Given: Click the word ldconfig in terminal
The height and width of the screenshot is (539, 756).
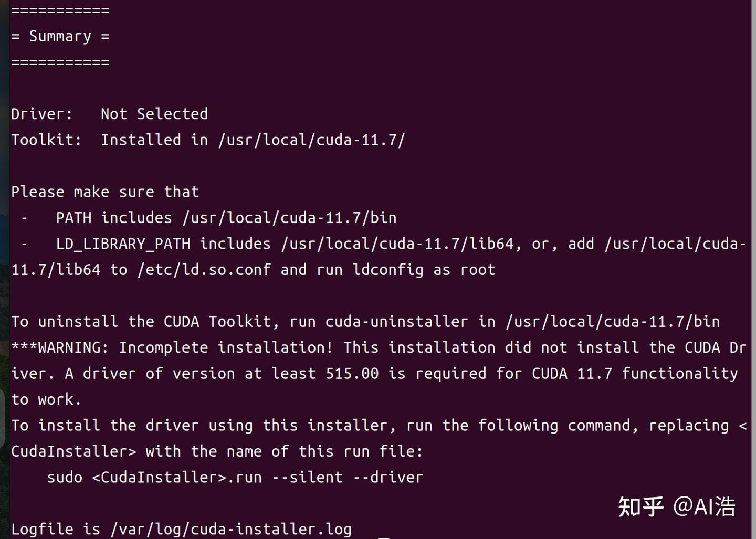Looking at the screenshot, I should [387, 270].
